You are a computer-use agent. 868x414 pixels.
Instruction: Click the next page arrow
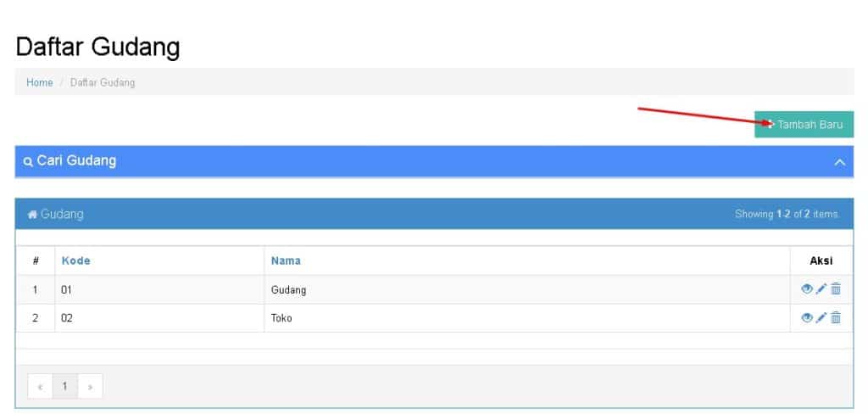pos(89,386)
